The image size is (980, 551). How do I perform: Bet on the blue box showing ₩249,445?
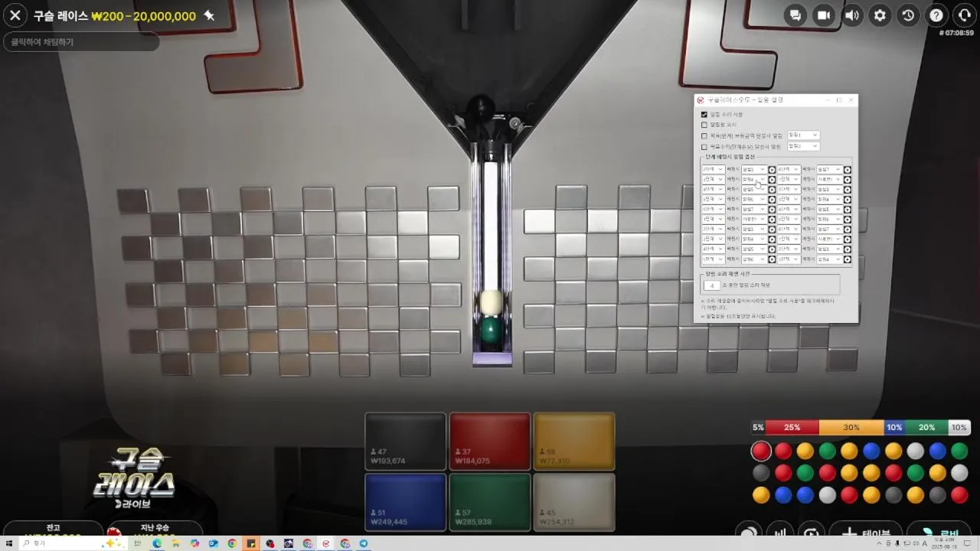(x=406, y=502)
